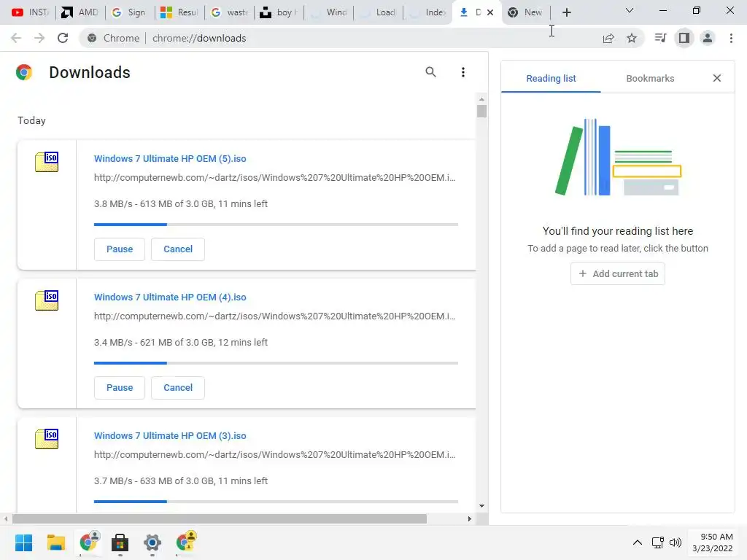Reload the downloads page
The height and width of the screenshot is (560, 747).
(63, 38)
